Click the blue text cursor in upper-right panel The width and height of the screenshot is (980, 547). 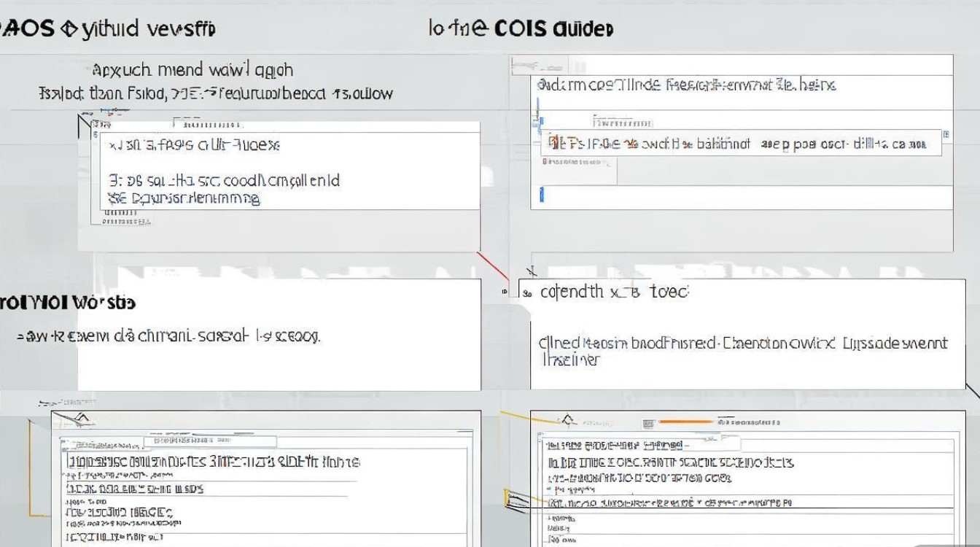541,195
